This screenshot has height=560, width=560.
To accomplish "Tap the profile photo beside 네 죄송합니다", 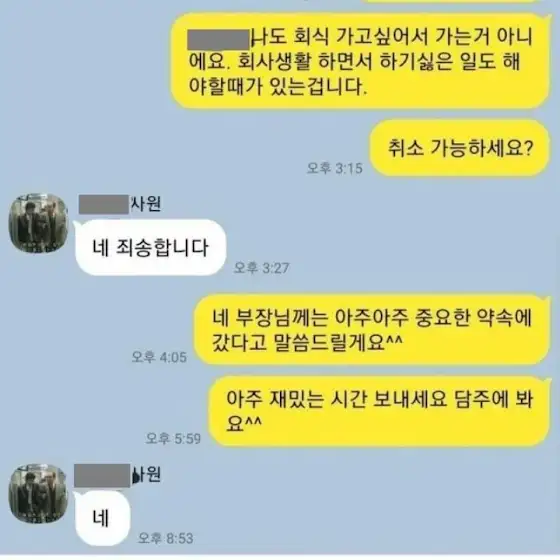I will tap(38, 223).
